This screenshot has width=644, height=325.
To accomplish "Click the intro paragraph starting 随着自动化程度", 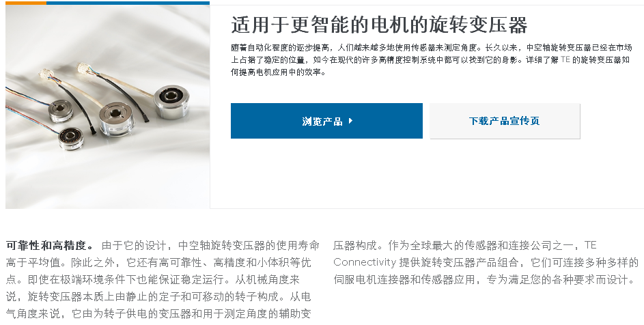I will pos(431,60).
